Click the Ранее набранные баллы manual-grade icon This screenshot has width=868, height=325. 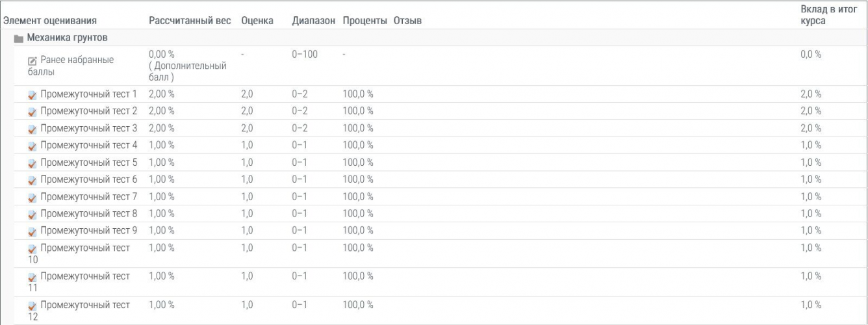click(32, 60)
